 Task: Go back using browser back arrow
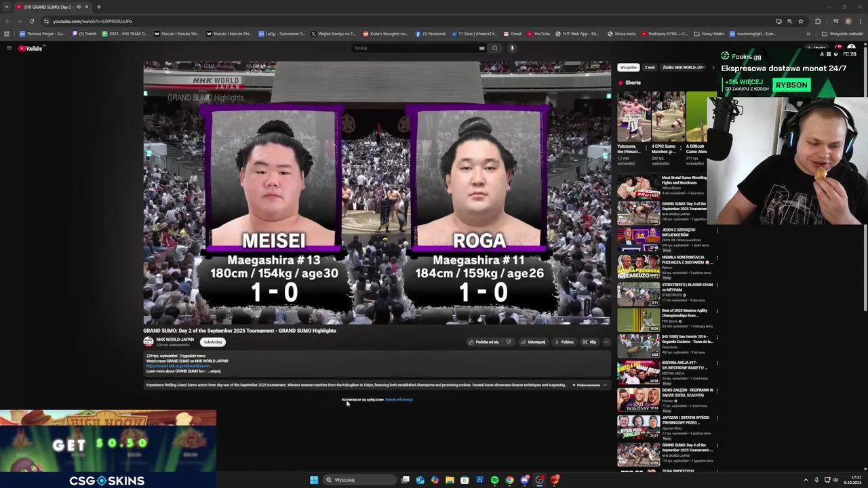(7, 21)
